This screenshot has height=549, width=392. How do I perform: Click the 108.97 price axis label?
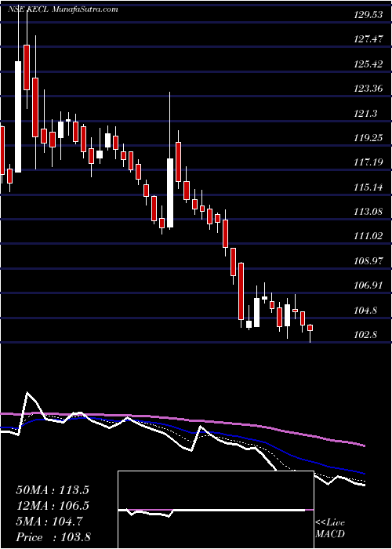(x=368, y=261)
